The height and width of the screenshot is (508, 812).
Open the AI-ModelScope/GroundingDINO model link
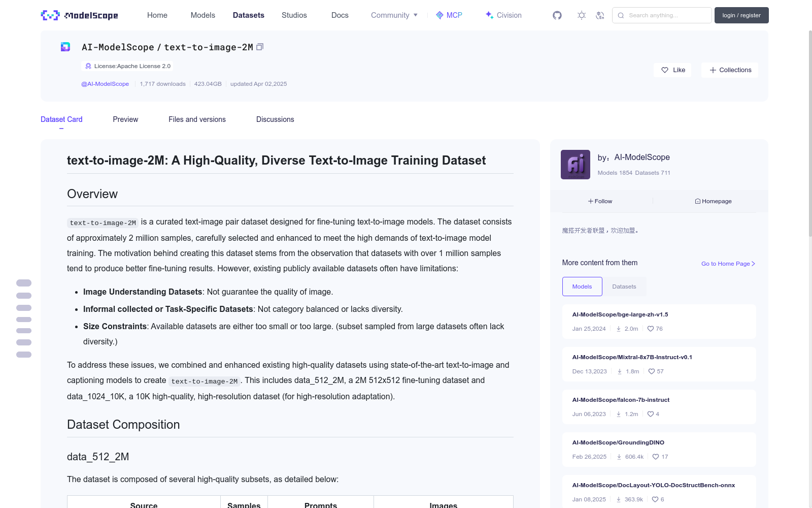point(618,442)
